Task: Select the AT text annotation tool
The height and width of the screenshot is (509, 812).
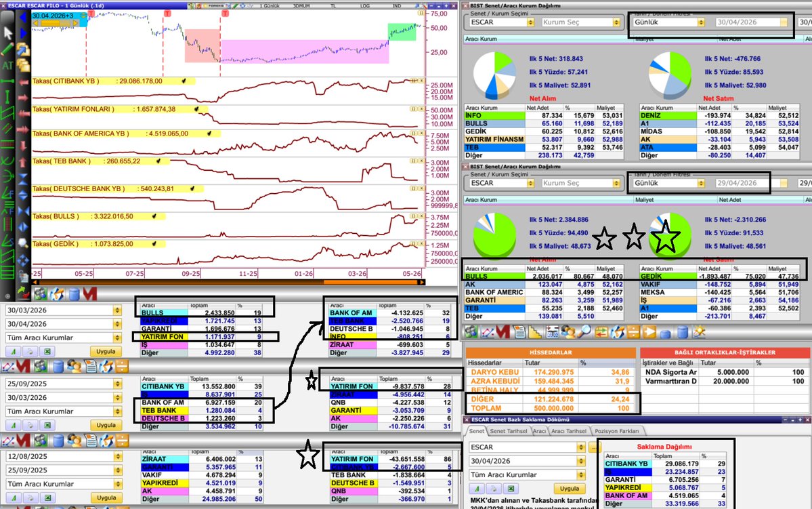Action: [7, 66]
